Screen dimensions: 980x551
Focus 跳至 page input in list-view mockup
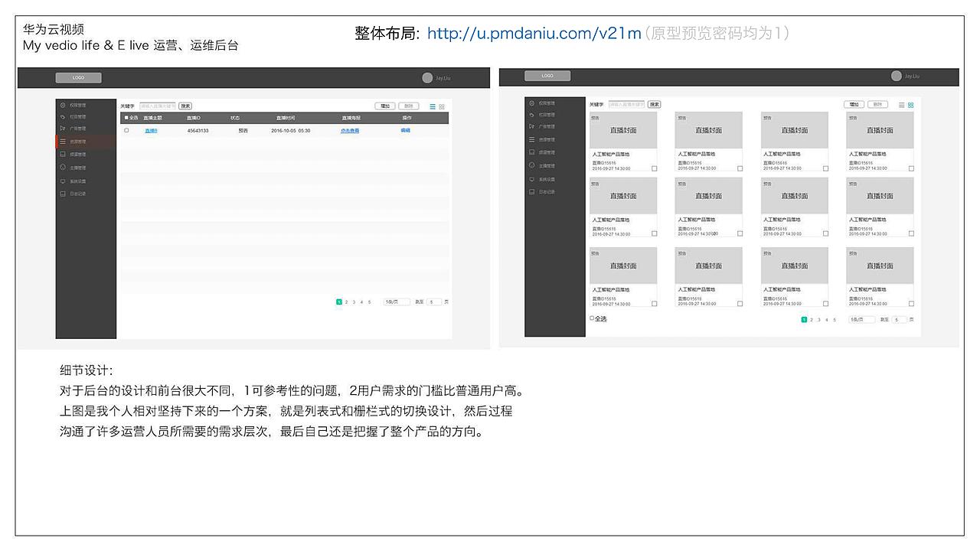click(x=434, y=302)
